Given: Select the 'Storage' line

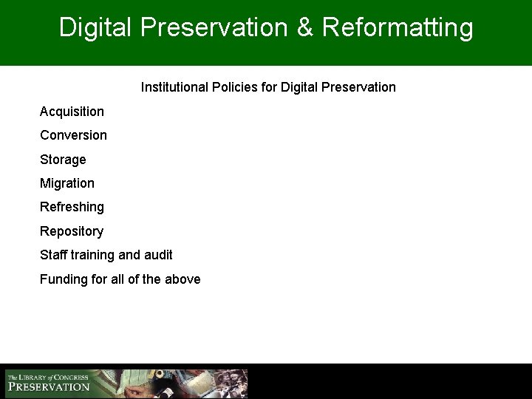Looking at the screenshot, I should click(x=63, y=160).
